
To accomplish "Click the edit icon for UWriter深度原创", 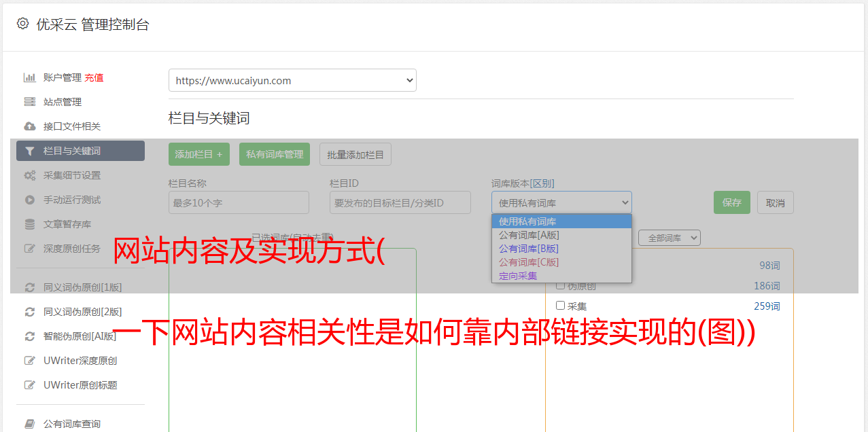I will tap(30, 361).
